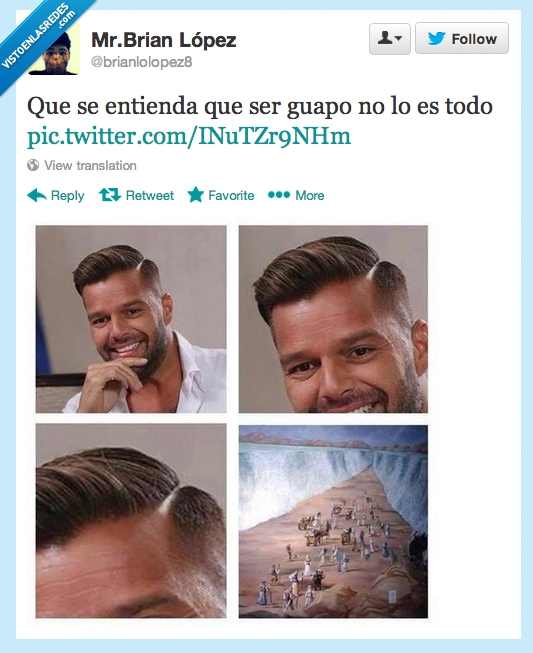Open the parted sea painting thumbnail
Image resolution: width=533 pixels, height=653 pixels.
[x=333, y=521]
